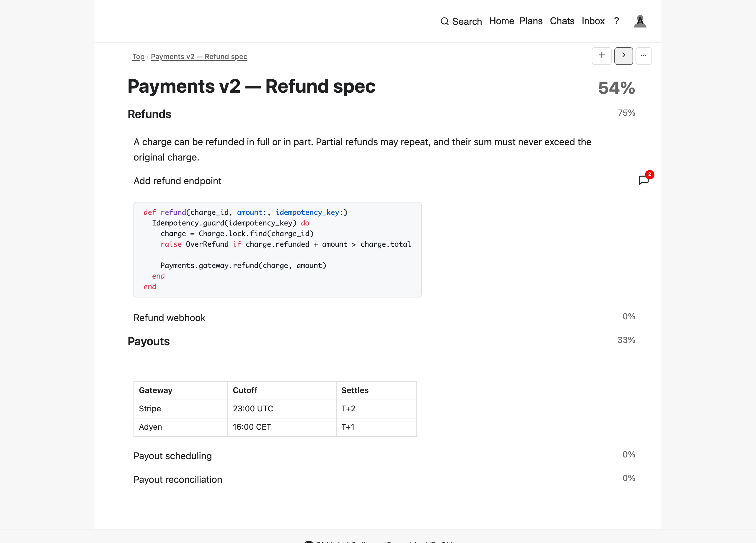756x543 pixels.
Task: Click the Search label in header
Action: point(467,21)
